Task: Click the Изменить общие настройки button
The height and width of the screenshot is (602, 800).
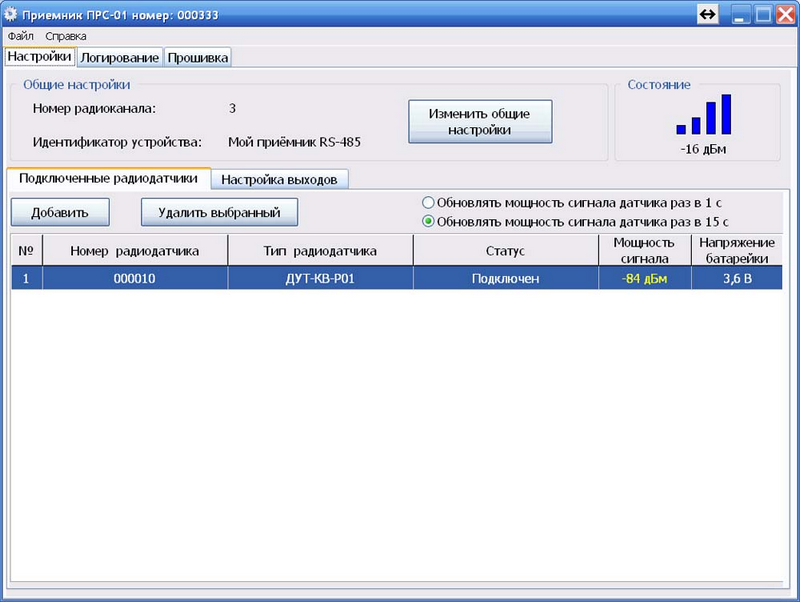Action: coord(480,121)
